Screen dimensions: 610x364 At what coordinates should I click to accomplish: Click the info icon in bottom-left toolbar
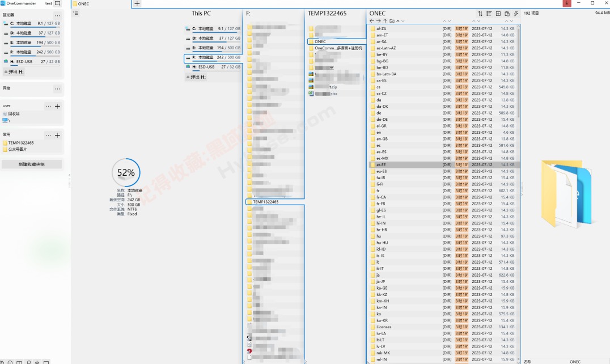click(x=10, y=362)
